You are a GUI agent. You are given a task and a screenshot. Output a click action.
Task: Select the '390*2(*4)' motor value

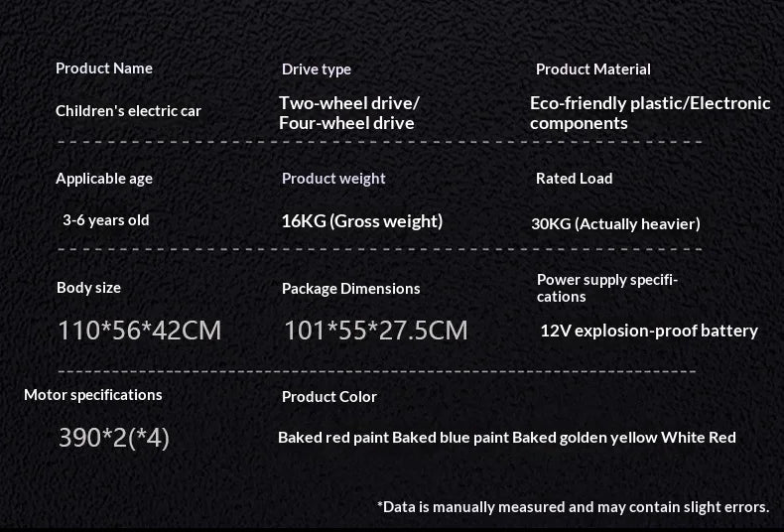pos(114,438)
